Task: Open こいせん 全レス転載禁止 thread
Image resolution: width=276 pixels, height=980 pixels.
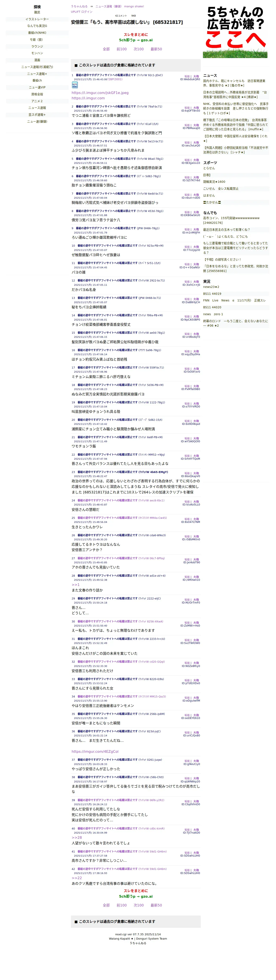Action: coord(221,189)
